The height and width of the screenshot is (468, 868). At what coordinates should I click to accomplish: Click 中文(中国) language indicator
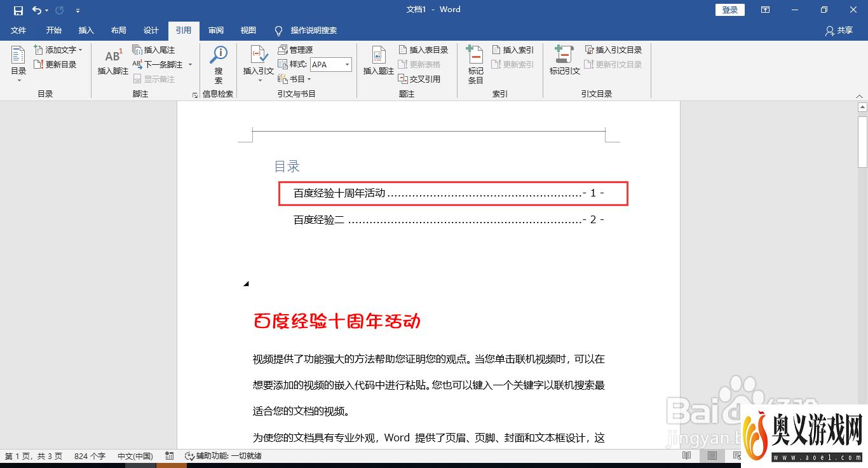[x=135, y=456]
